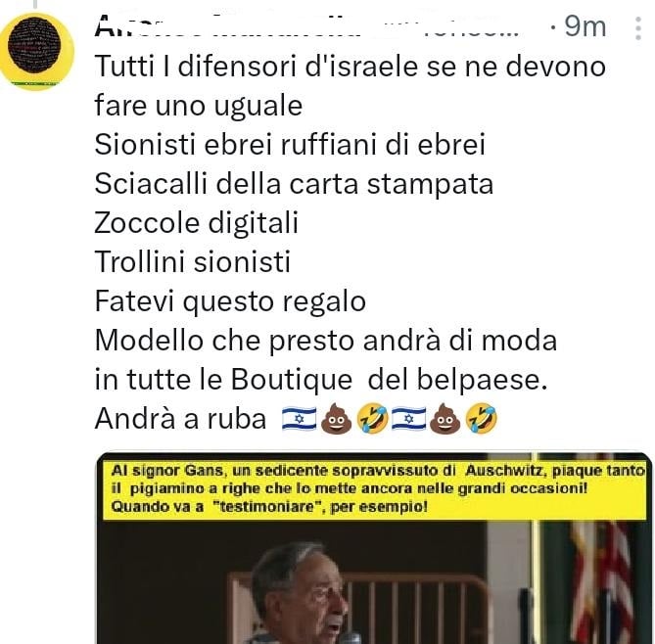Click the second Israeli flag emoji
Viewport: 655px width, 644px height.
point(408,419)
